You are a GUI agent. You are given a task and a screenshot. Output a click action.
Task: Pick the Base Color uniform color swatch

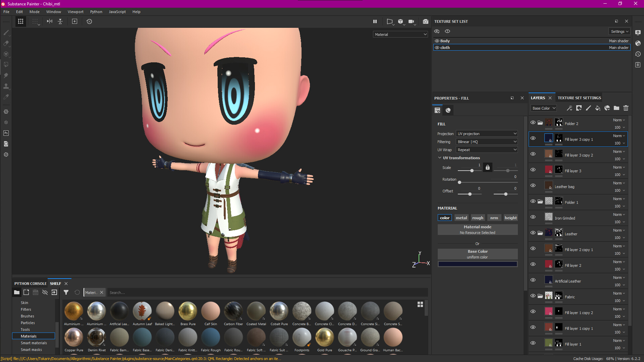tap(478, 264)
